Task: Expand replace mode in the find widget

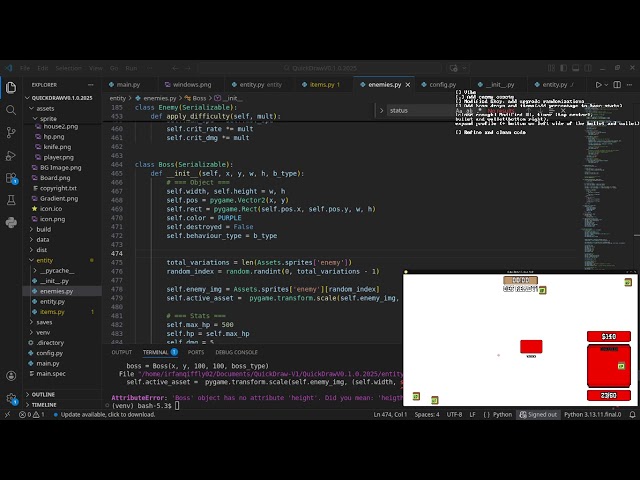Action: (381, 111)
